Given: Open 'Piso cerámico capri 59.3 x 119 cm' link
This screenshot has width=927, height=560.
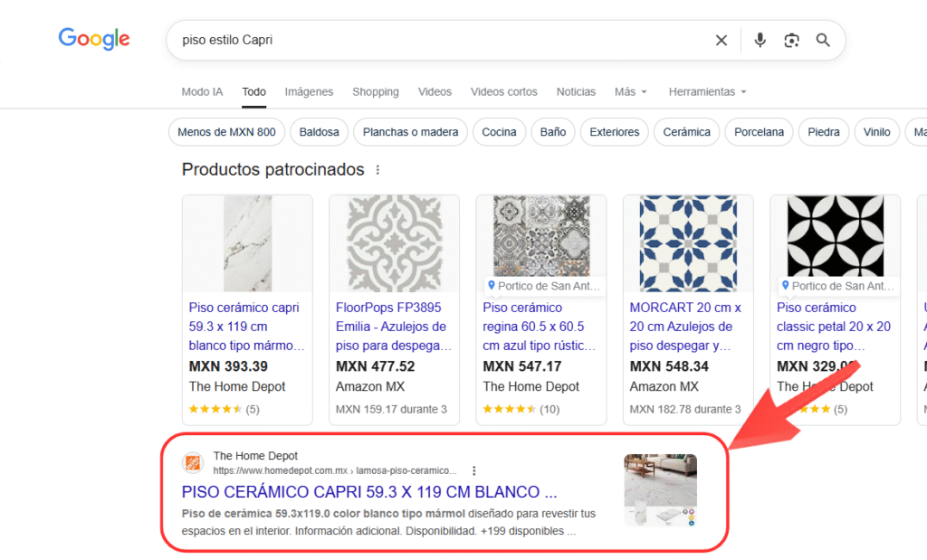Looking at the screenshot, I should pyautogui.click(x=246, y=326).
